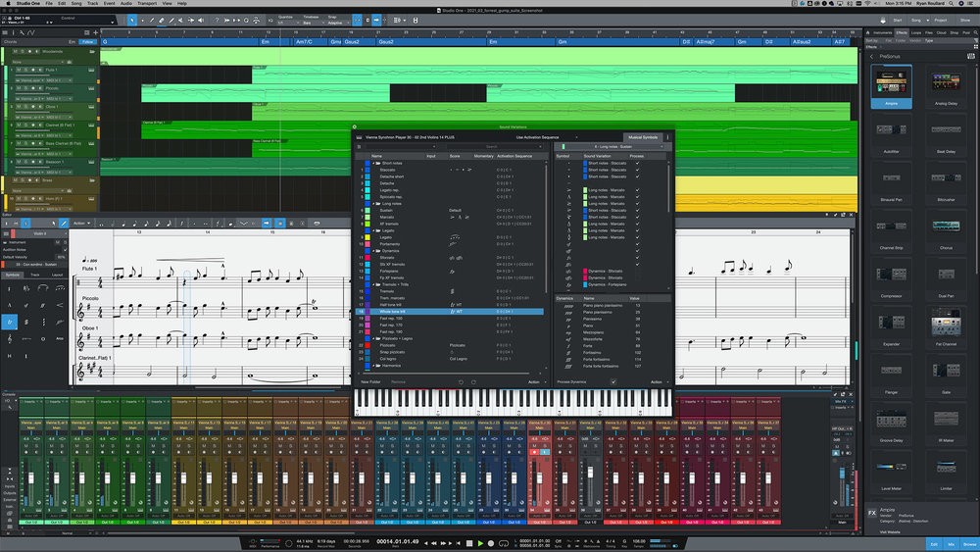Click the Staccato color swatch
The image size is (980, 552).
(x=367, y=170)
